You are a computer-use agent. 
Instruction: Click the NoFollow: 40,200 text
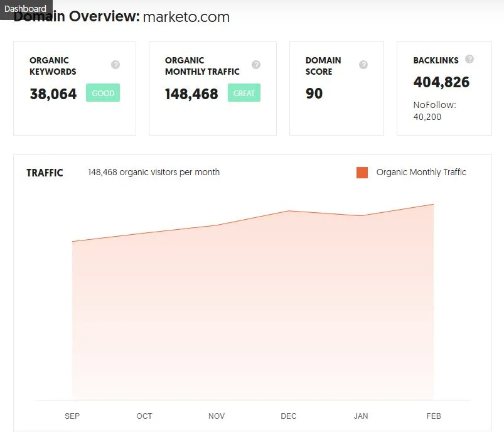pos(434,111)
